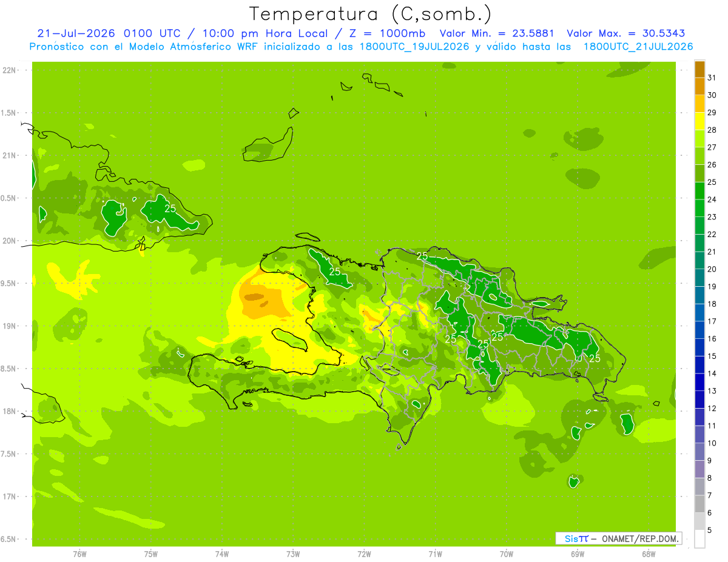
Task: Click the '25' contour label over eastern Cuba
Action: click(170, 209)
